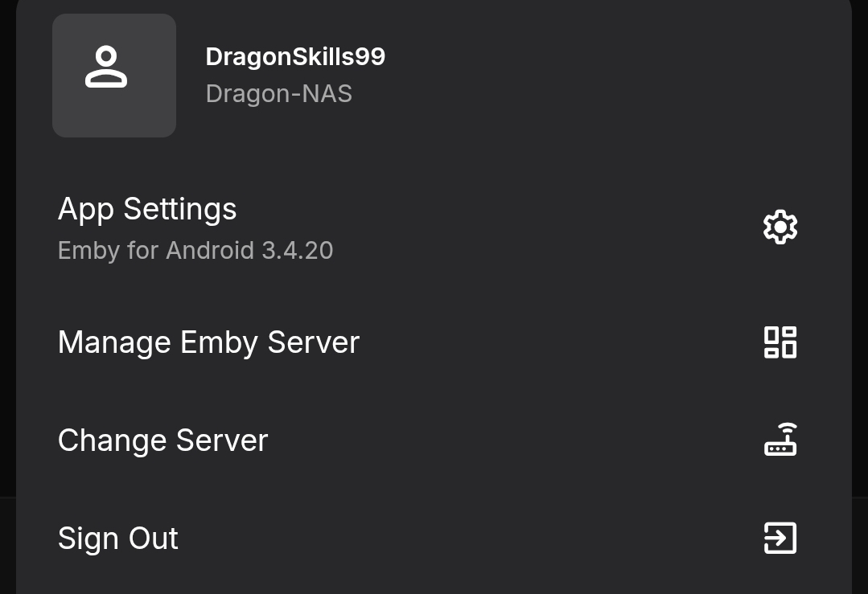Image resolution: width=868 pixels, height=594 pixels.
Task: Select the DragonSkills99 username
Action: pyautogui.click(x=295, y=57)
